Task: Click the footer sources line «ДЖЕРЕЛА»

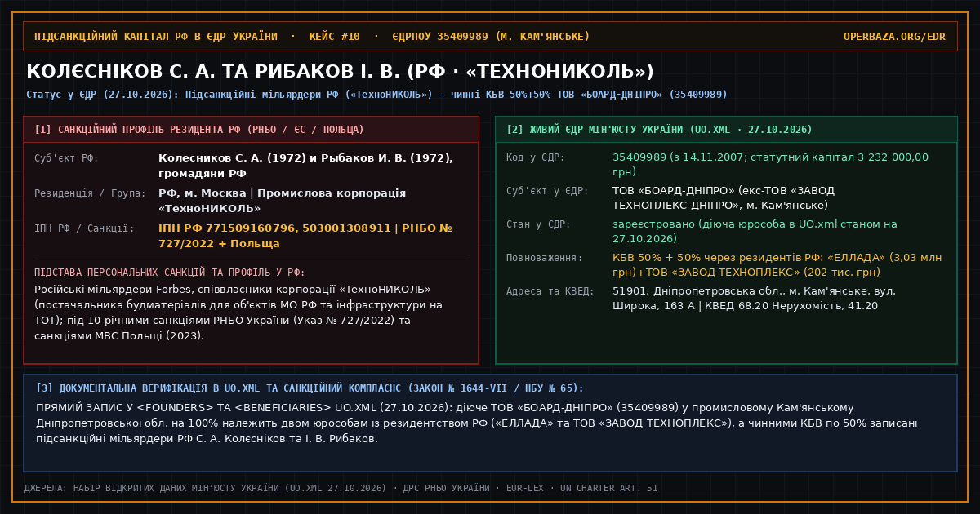Action: coord(341,489)
